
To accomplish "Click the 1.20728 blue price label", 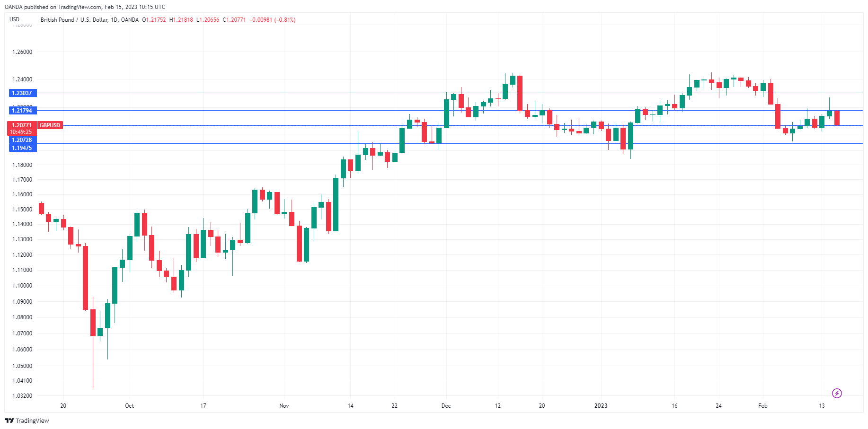I will click(x=22, y=140).
